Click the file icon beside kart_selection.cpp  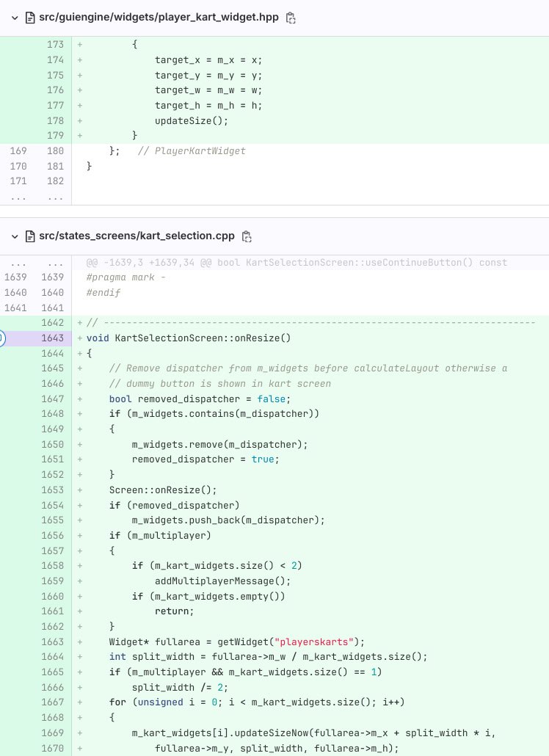[x=30, y=236]
